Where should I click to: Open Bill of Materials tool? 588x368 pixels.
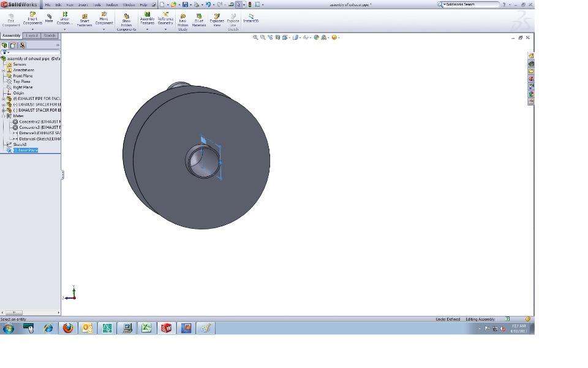tap(199, 20)
